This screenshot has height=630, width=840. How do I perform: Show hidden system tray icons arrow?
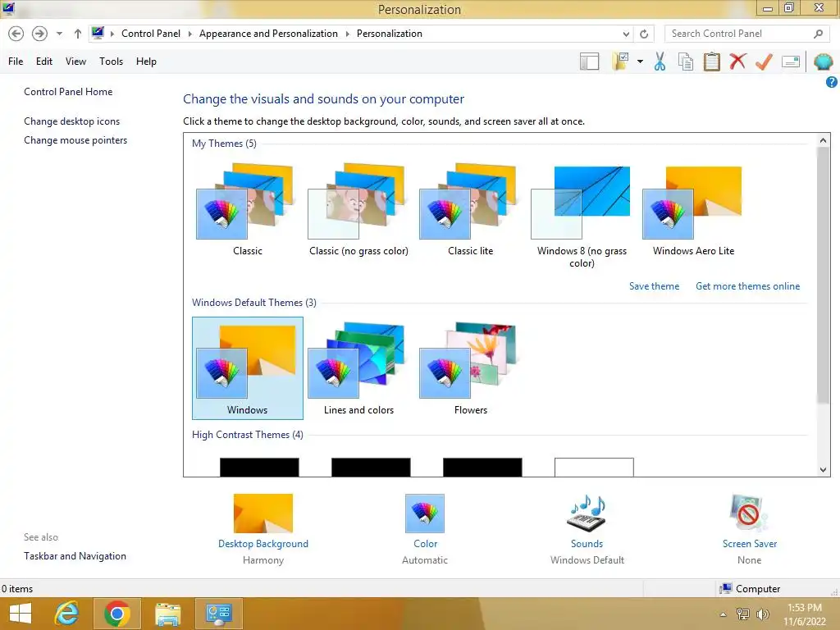724,614
